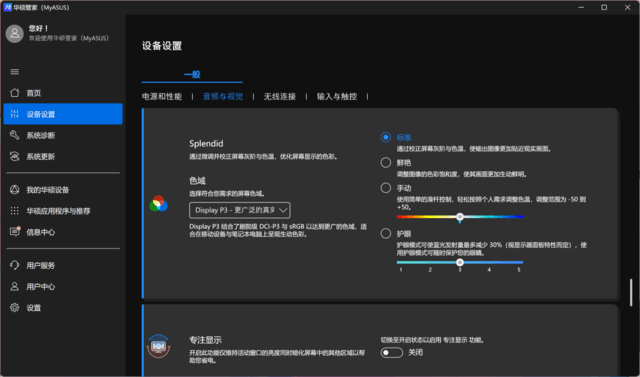Select the 护眼 eye care radio
Image resolution: width=640 pixels, height=377 pixels.
point(386,233)
